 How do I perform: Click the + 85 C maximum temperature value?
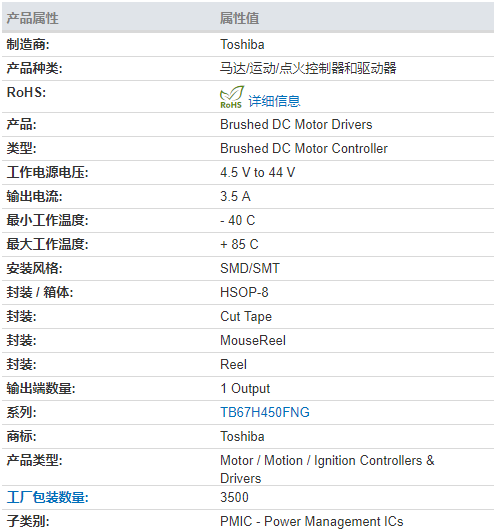pyautogui.click(x=239, y=244)
